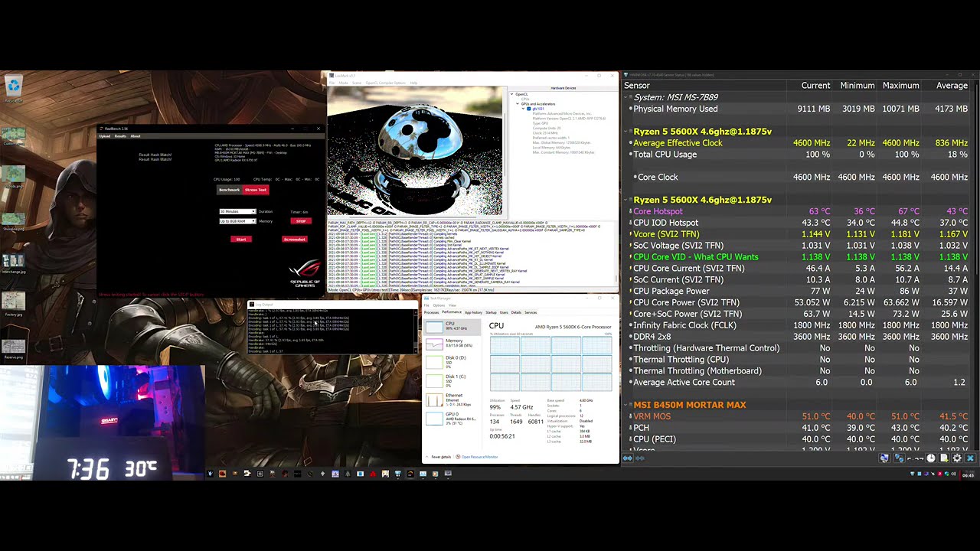Image resolution: width=980 pixels, height=551 pixels.
Task: Select RealBench Stress Test mode
Action: click(x=256, y=190)
